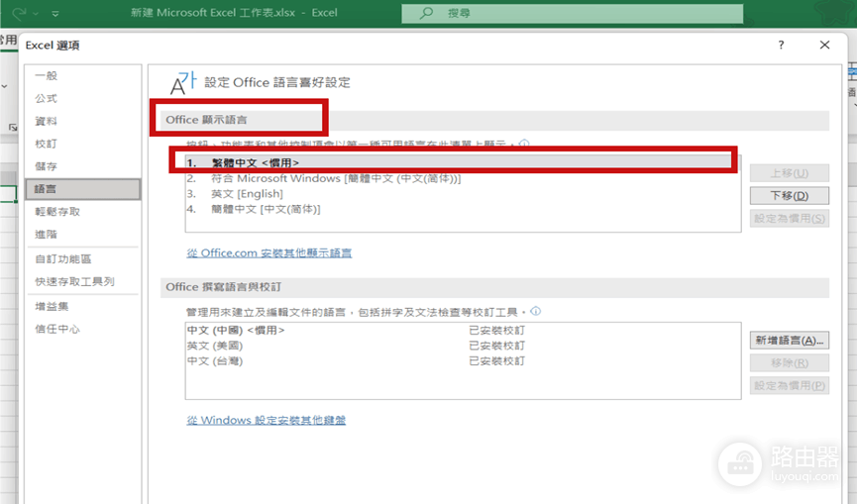Click the 新增語言(A)... button
The image size is (857, 504).
click(790, 341)
